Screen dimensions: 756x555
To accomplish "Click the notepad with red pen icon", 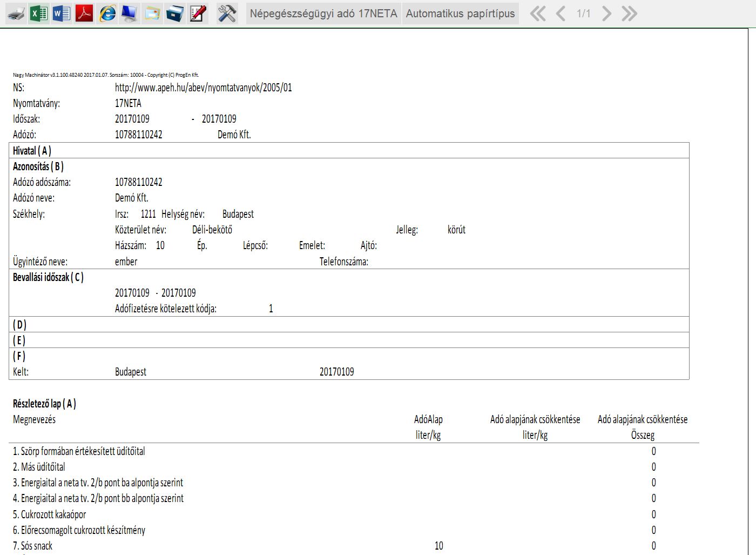I will [198, 14].
